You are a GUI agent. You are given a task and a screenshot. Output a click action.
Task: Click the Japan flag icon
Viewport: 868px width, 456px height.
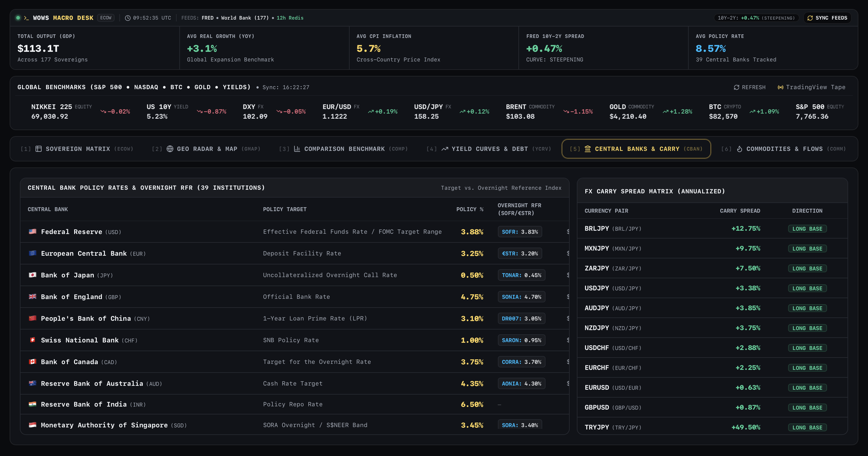click(x=32, y=275)
